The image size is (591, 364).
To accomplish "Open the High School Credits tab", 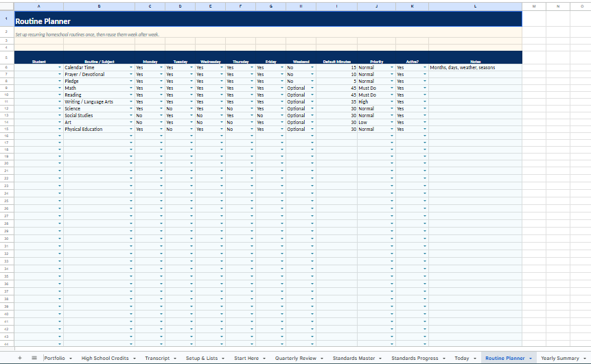I will click(105, 358).
